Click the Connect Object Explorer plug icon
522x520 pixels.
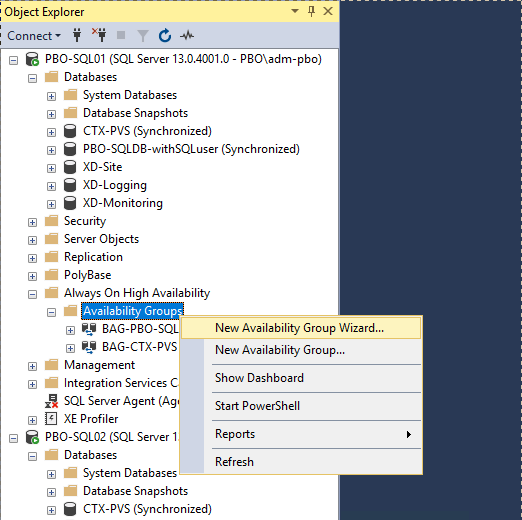(77, 35)
